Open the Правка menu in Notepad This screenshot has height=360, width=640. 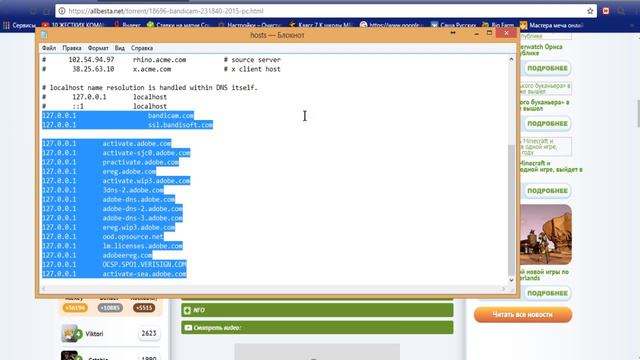click(72, 48)
